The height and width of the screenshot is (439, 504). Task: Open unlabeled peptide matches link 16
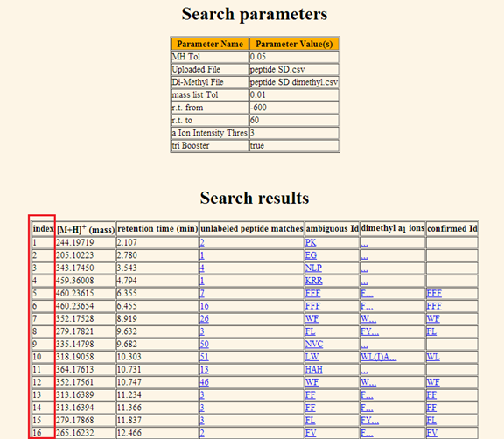(x=205, y=306)
